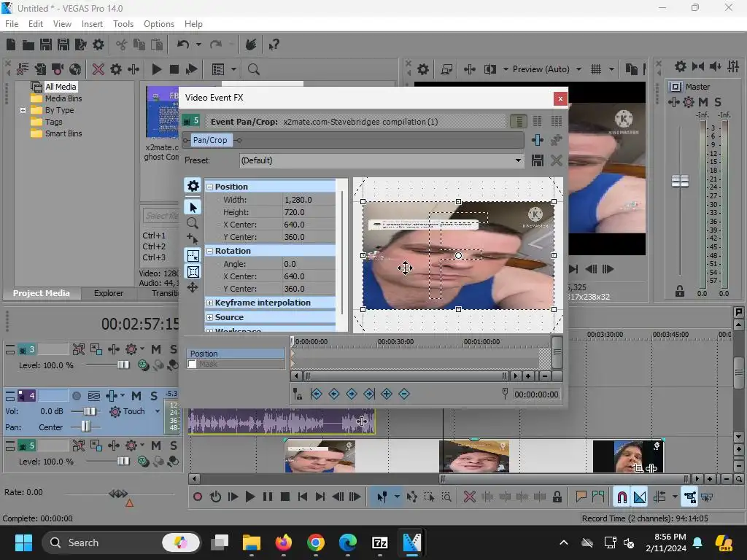
Task: Toggle the Master bus fader lock icon
Action: (680, 292)
